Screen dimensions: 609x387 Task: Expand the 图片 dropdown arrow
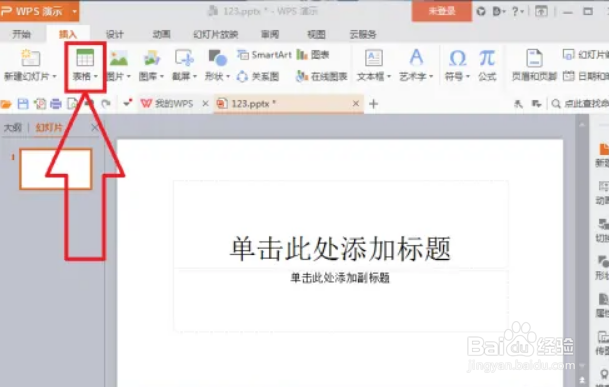pyautogui.click(x=129, y=77)
